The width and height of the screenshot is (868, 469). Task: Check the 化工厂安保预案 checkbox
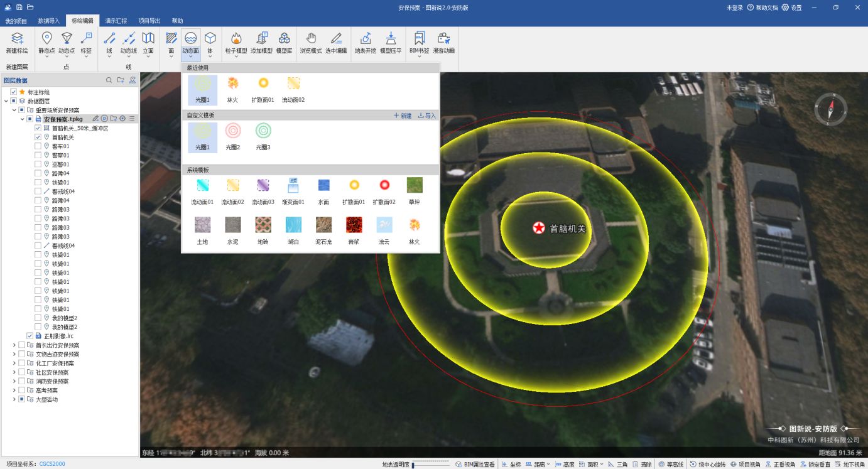pos(21,363)
